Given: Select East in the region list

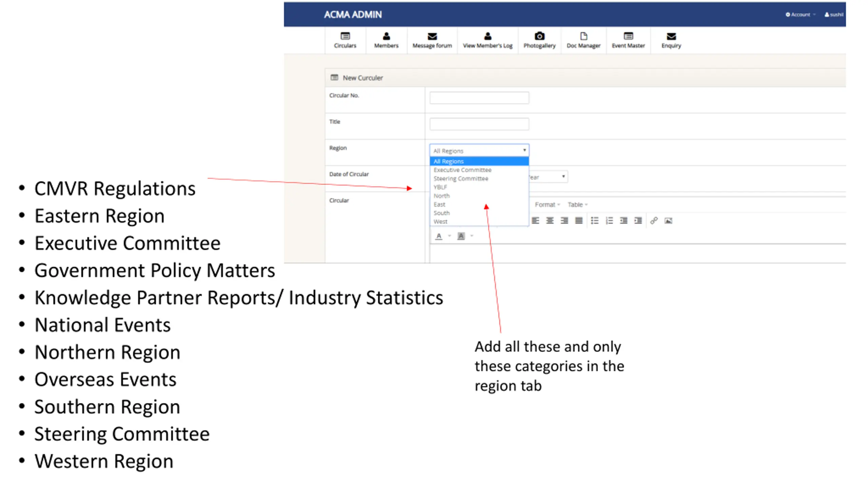Looking at the screenshot, I should pyautogui.click(x=479, y=204).
